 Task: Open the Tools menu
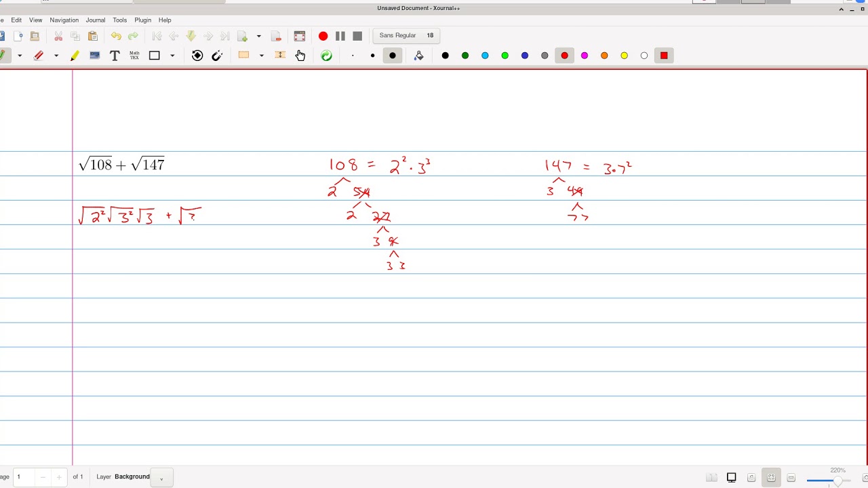point(120,20)
